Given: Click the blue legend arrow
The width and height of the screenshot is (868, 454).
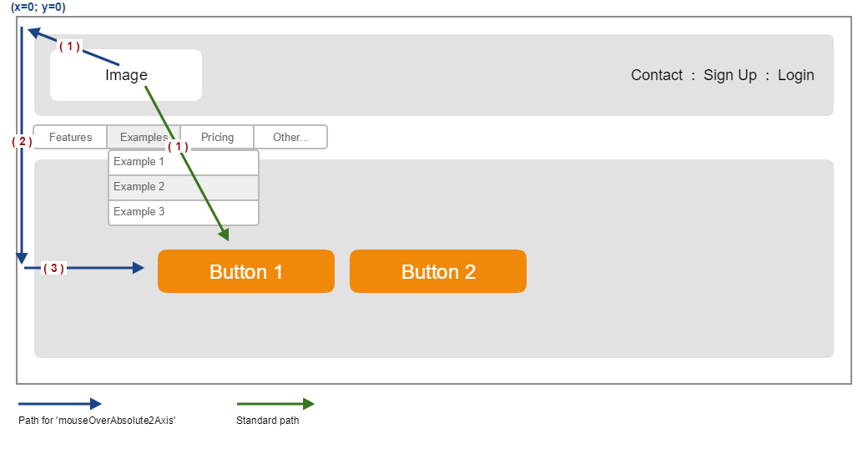Looking at the screenshot, I should (x=59, y=404).
